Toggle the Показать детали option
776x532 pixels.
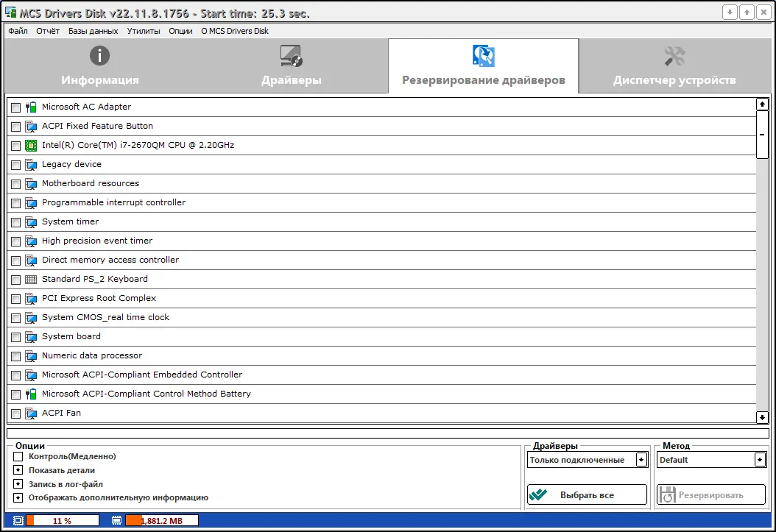[x=18, y=469]
